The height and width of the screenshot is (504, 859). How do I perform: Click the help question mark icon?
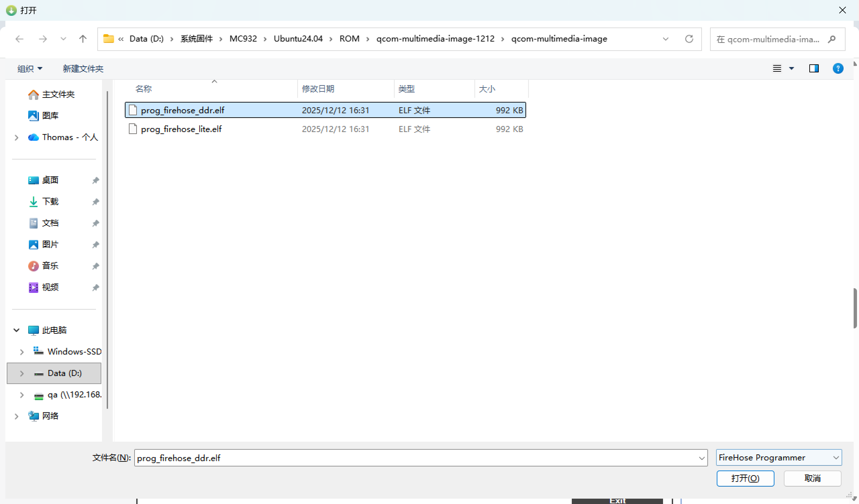[x=838, y=68]
